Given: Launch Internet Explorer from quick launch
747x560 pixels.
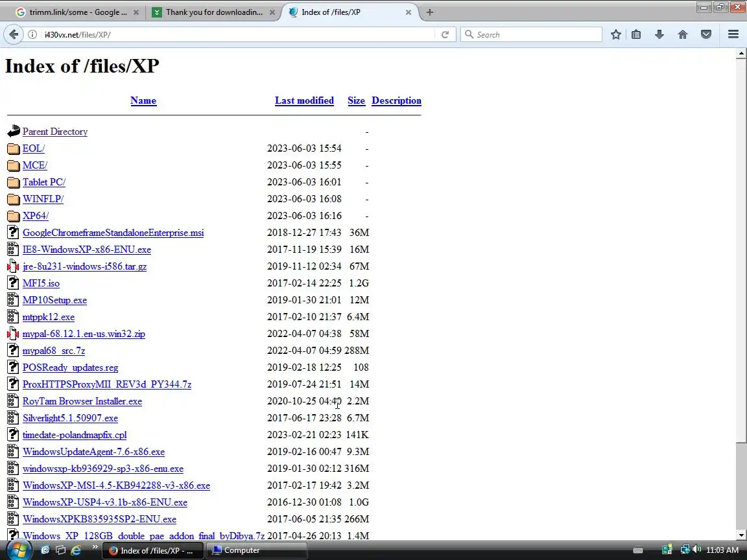Looking at the screenshot, I should tap(76, 550).
